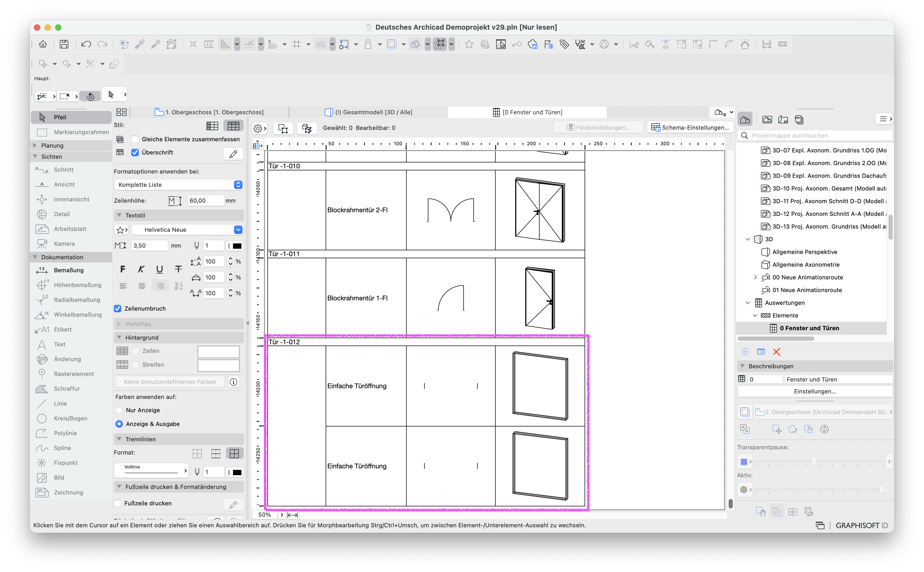Click the bold F text format icon
The image size is (924, 572).
122,269
